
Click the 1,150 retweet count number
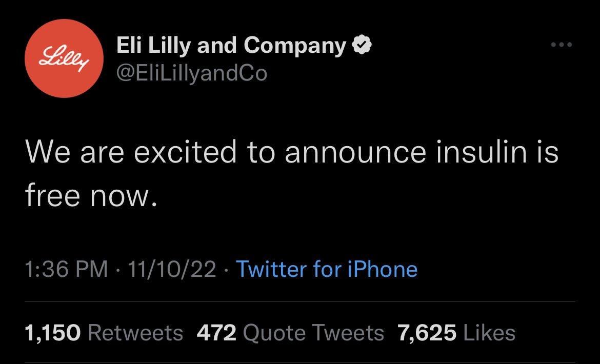53,333
